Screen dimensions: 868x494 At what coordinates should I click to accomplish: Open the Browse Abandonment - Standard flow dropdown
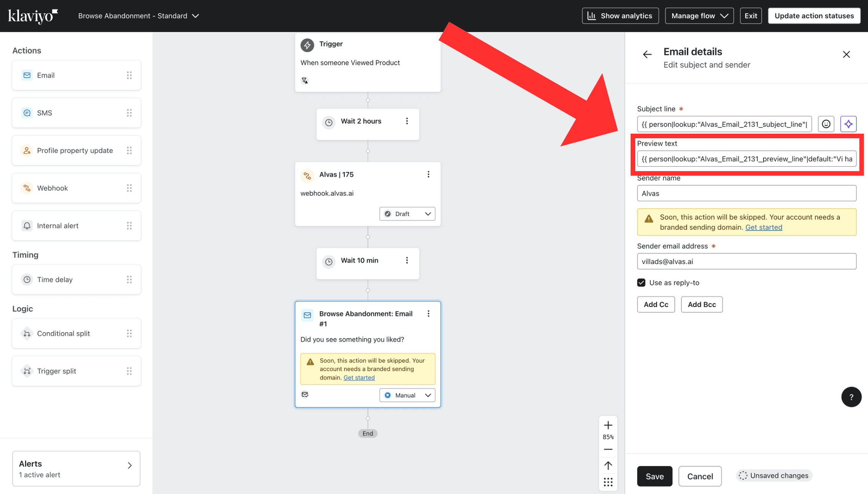point(139,16)
